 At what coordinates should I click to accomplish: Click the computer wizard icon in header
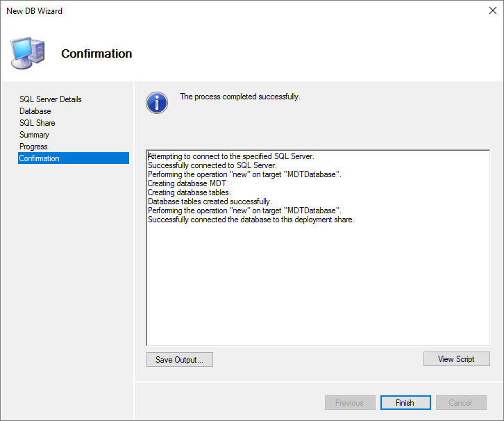(28, 51)
